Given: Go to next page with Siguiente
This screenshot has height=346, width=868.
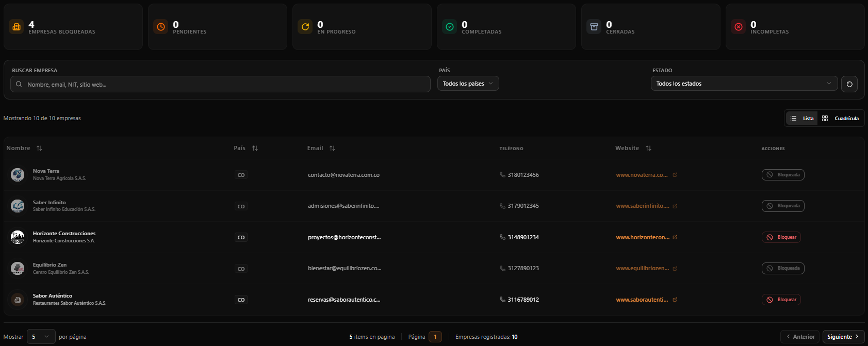Looking at the screenshot, I should click(843, 337).
